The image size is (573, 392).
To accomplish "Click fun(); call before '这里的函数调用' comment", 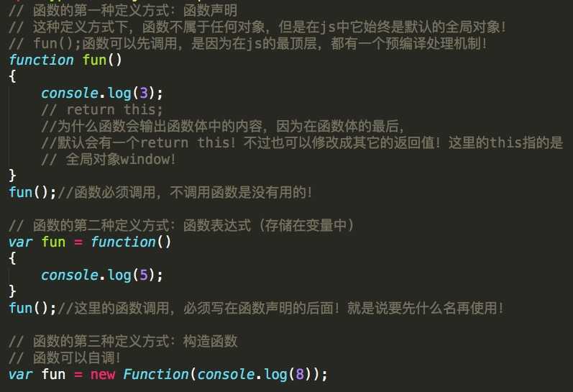I will click(x=32, y=308).
